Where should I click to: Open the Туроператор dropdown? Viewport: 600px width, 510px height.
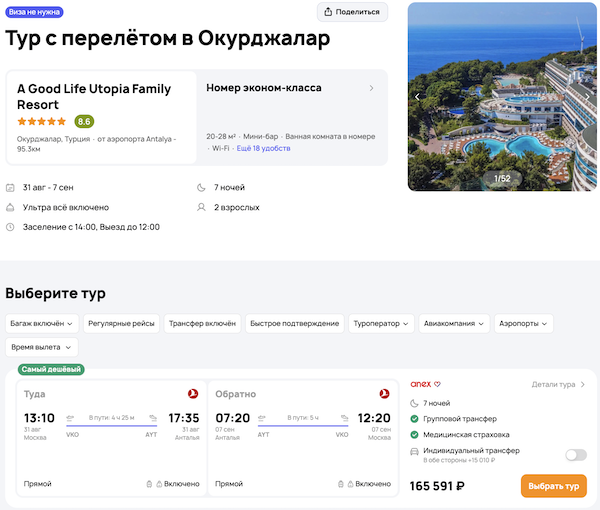pos(380,323)
